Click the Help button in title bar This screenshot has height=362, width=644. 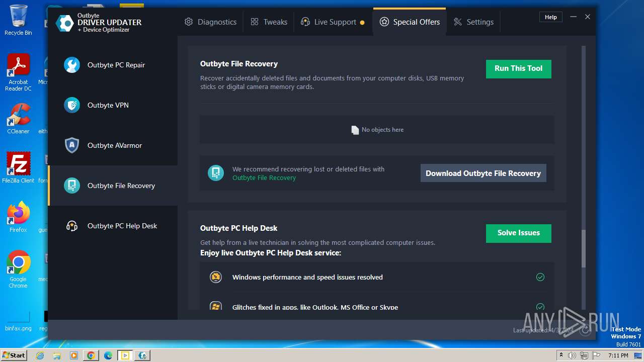551,17
